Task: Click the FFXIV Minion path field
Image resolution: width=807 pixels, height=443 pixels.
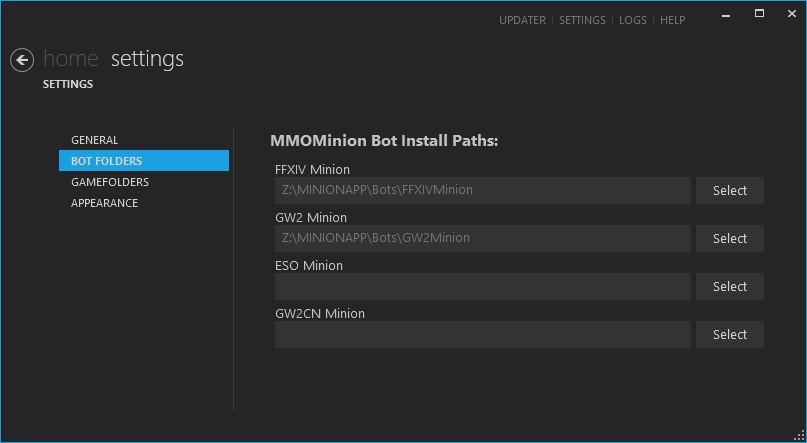Action: click(x=483, y=190)
